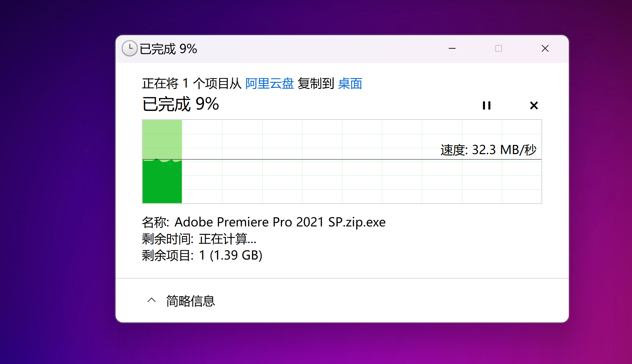Click the 剩余项目: 1 (1.39 GB) line

pos(202,255)
